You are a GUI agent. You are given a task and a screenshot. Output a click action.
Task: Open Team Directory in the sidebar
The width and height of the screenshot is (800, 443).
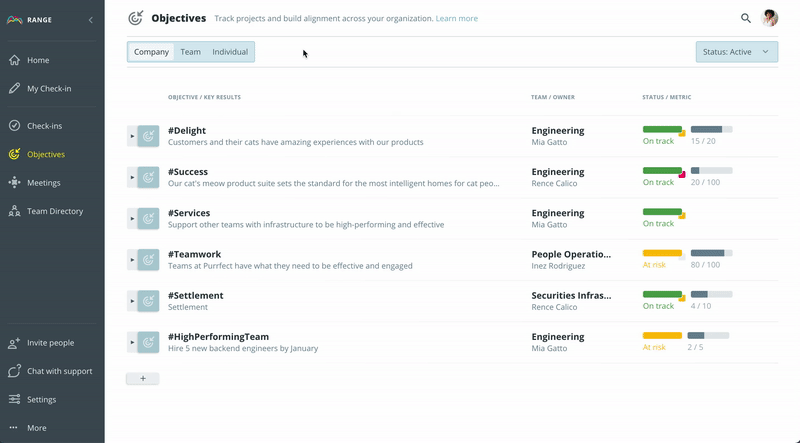pos(54,211)
